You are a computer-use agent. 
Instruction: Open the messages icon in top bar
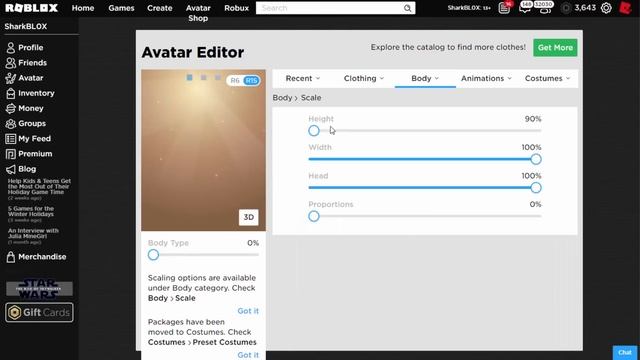525,7
